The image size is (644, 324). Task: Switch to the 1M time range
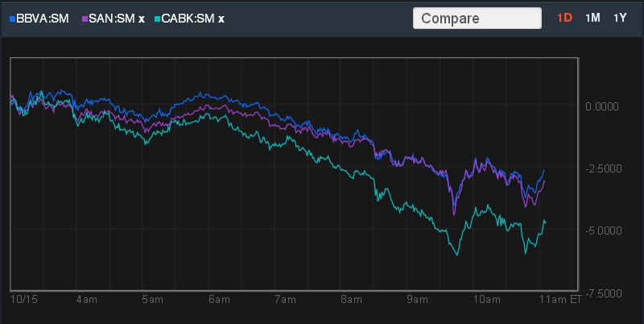point(592,18)
